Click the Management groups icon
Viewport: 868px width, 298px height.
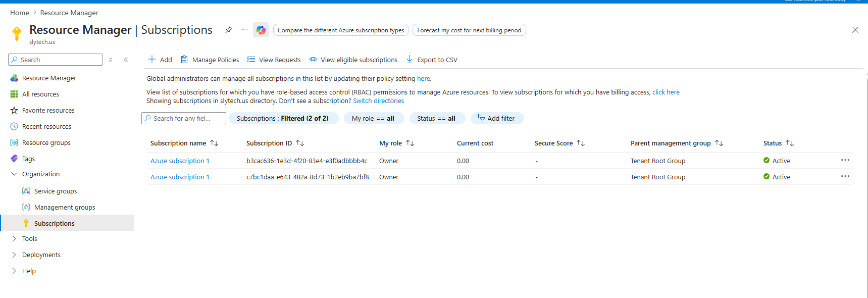click(x=26, y=207)
